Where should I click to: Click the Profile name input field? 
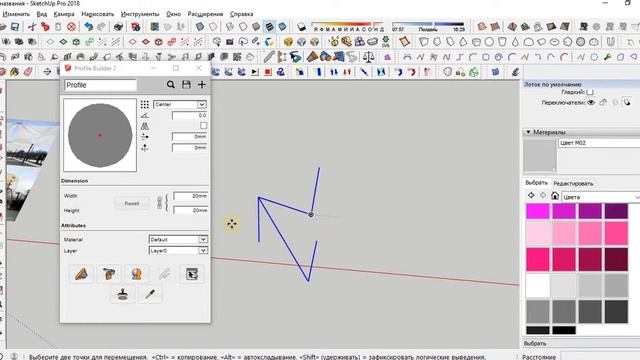tap(100, 85)
